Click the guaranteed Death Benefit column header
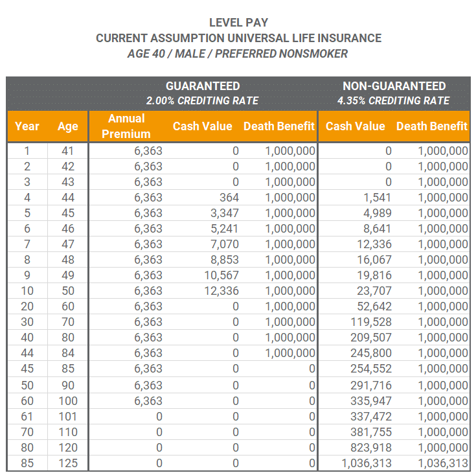Image resolution: width=476 pixels, height=473 pixels. [279, 126]
